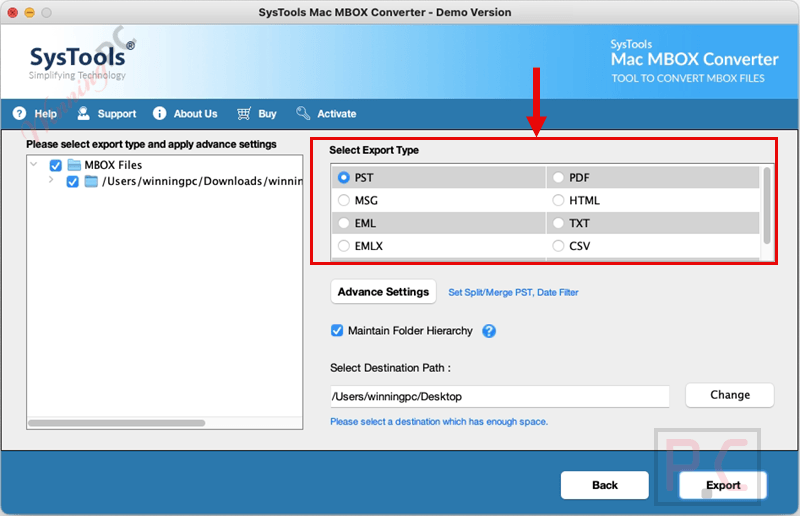Image resolution: width=800 pixels, height=516 pixels.
Task: Uncheck the MBOX Files checkbox
Action: pos(56,165)
